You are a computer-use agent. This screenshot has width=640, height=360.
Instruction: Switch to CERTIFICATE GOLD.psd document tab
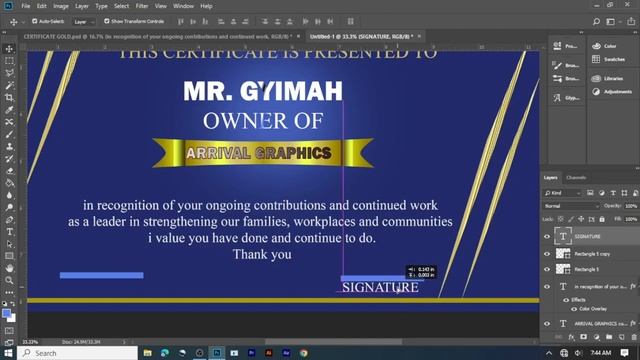click(x=158, y=36)
